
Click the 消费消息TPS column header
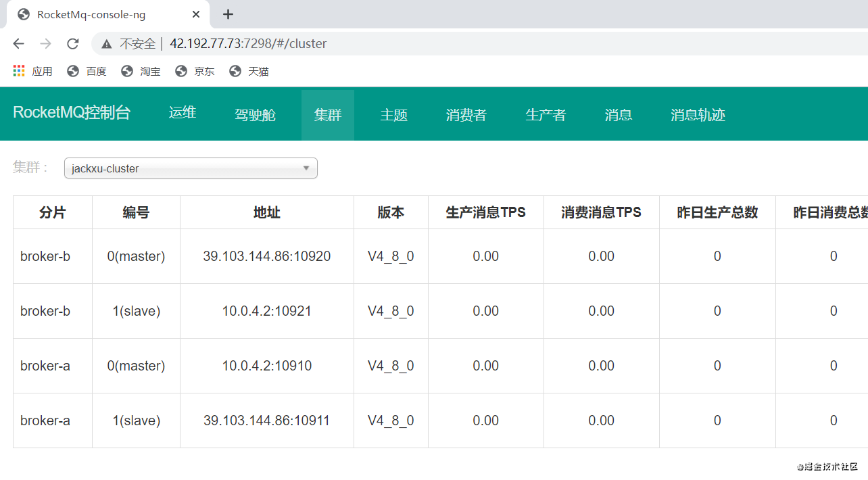click(x=602, y=212)
